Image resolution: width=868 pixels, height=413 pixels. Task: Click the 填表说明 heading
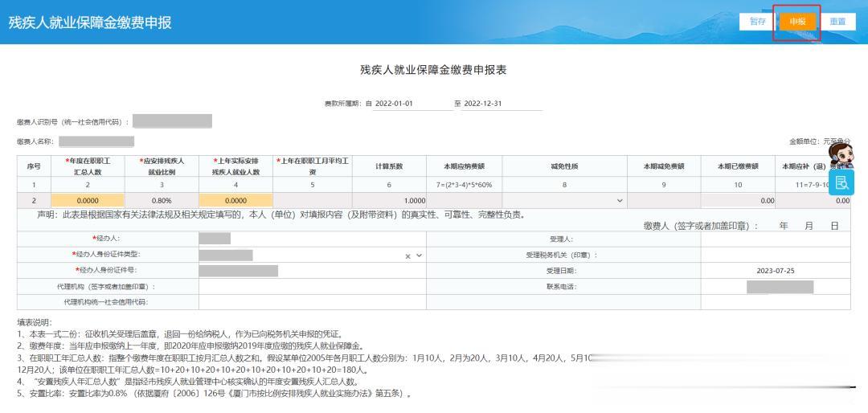(35, 322)
